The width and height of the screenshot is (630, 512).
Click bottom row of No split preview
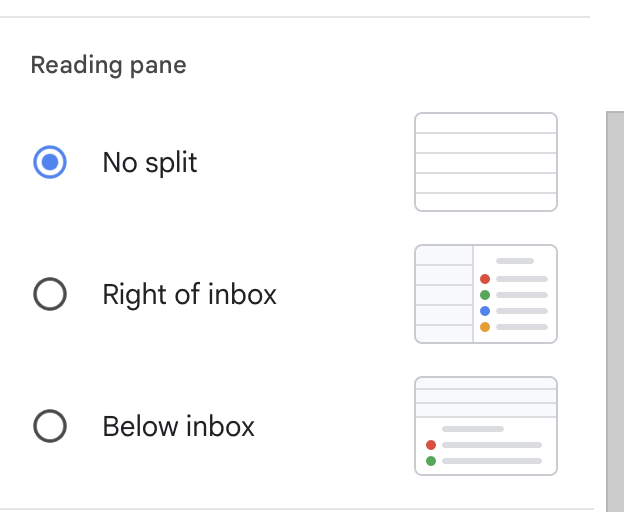pyautogui.click(x=486, y=201)
